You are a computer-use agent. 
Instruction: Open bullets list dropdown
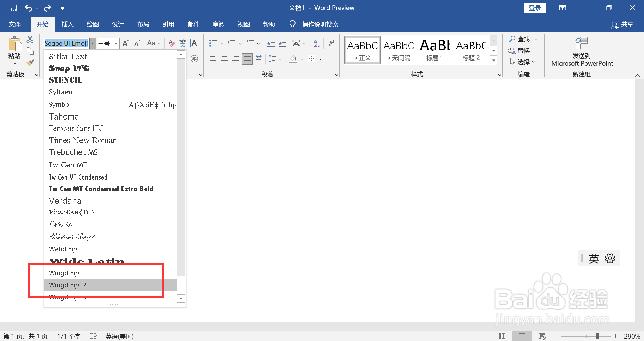click(x=222, y=44)
